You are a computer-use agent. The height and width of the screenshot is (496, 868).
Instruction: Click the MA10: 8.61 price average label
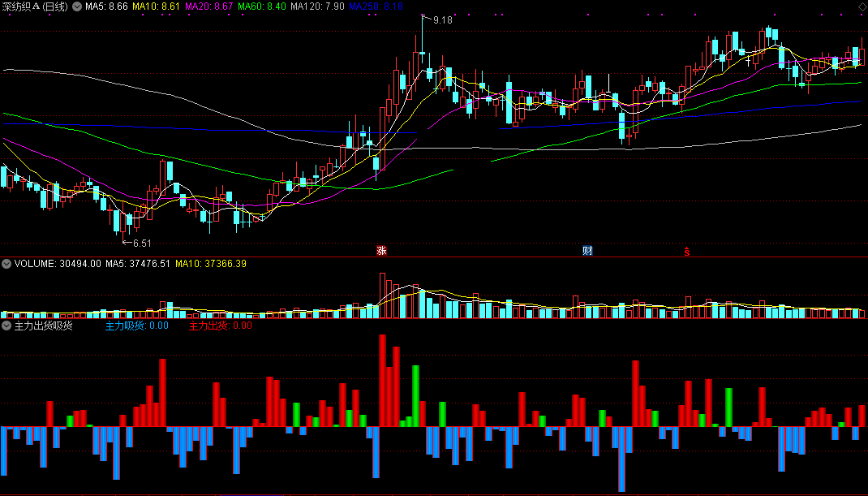tap(156, 6)
